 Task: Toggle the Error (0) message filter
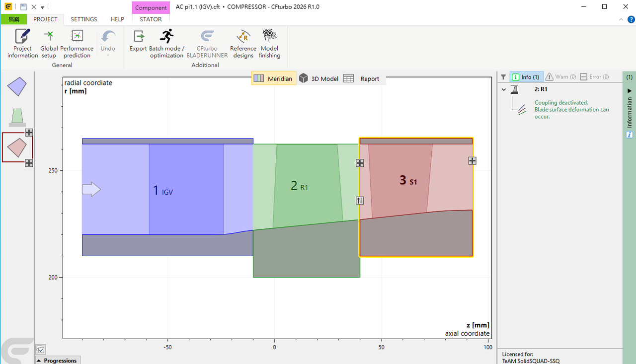(x=594, y=77)
